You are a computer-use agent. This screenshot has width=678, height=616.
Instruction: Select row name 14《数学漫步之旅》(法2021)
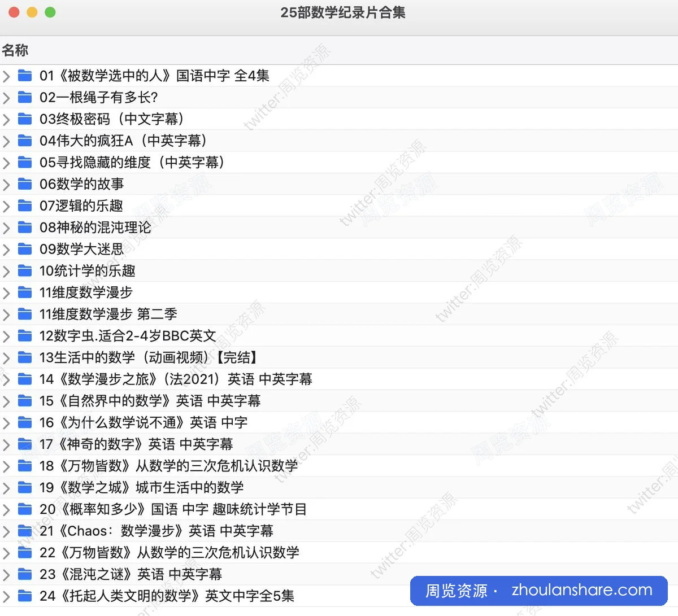click(x=176, y=379)
